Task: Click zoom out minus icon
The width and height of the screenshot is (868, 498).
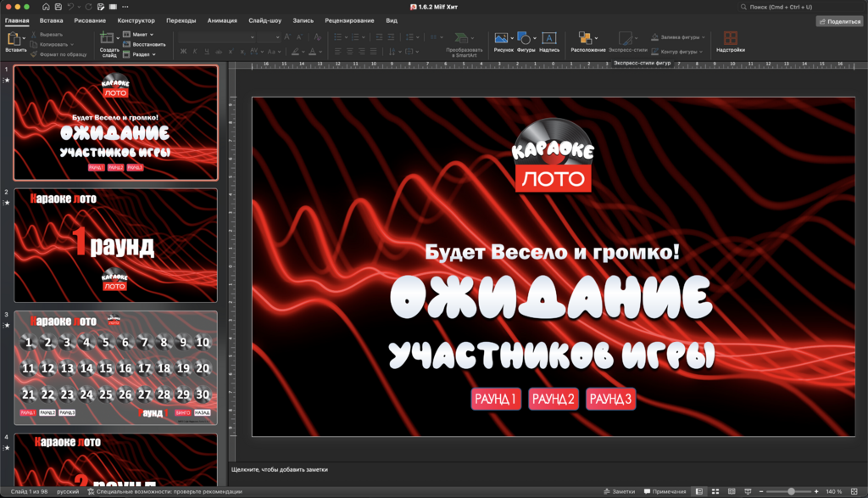Action: pyautogui.click(x=761, y=491)
